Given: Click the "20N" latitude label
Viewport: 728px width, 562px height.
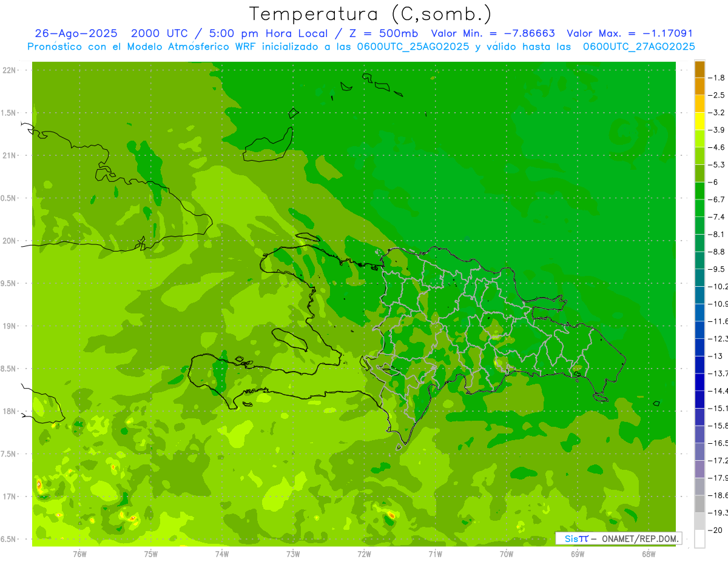Looking at the screenshot, I should (8, 241).
